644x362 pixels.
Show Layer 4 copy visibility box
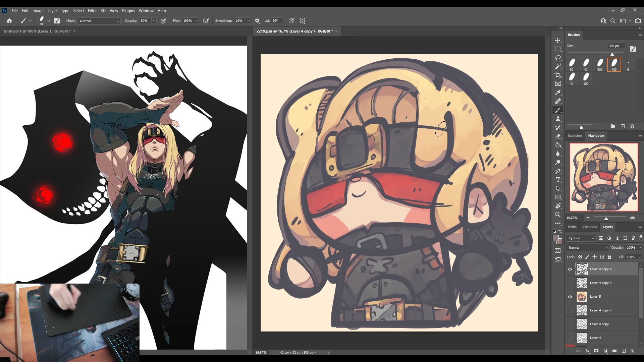point(570,324)
